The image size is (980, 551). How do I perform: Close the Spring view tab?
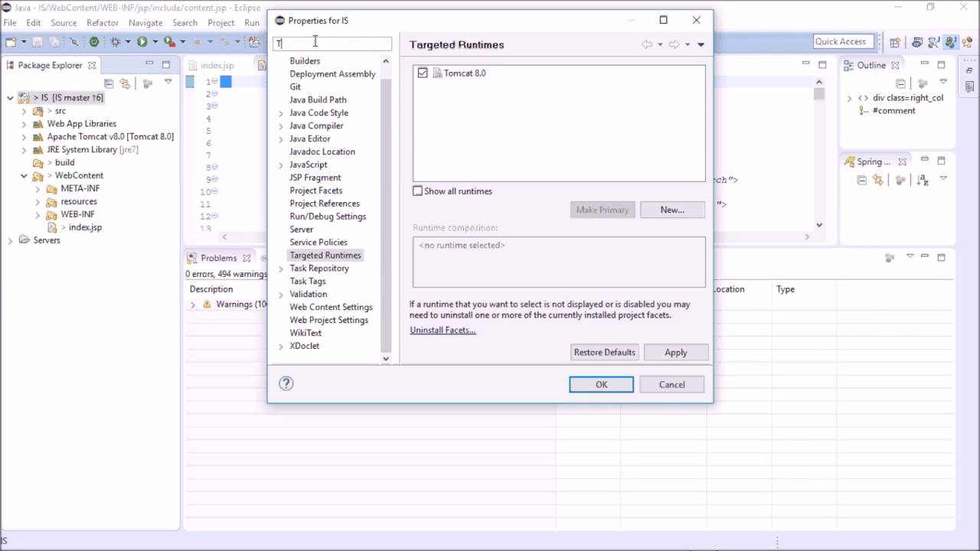coord(902,161)
